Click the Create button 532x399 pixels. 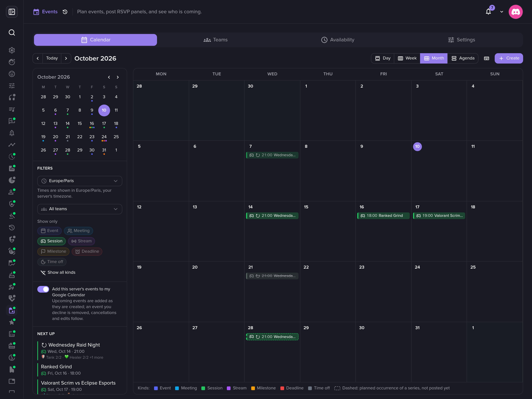tap(509, 58)
